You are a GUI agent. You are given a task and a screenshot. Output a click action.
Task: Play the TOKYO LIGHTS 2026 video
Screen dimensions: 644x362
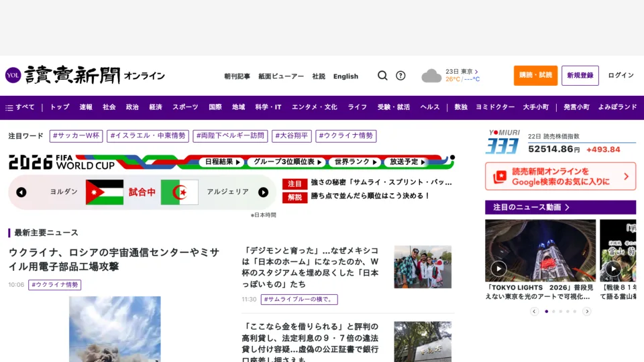pos(498,268)
